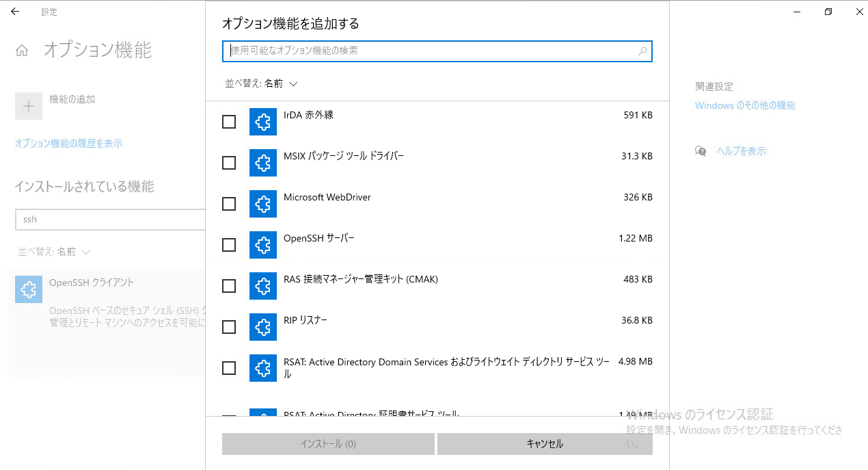Screen dimensions: 868x470
Task: Click the 326 KB size value
Action: (x=638, y=197)
